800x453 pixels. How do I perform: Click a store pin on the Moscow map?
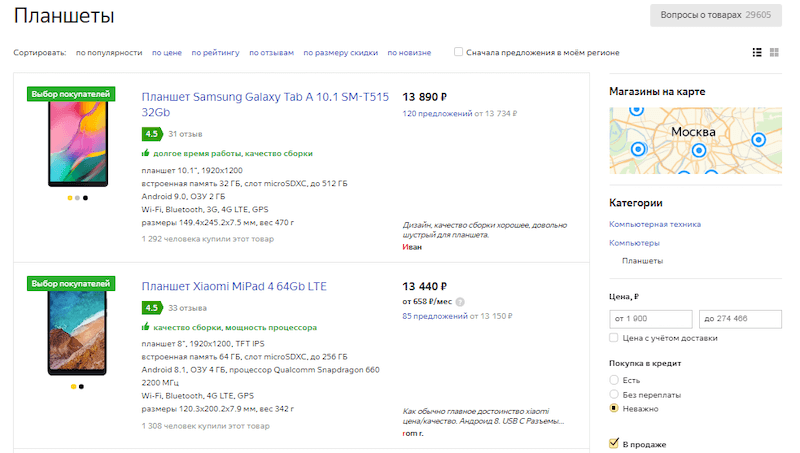757,138
